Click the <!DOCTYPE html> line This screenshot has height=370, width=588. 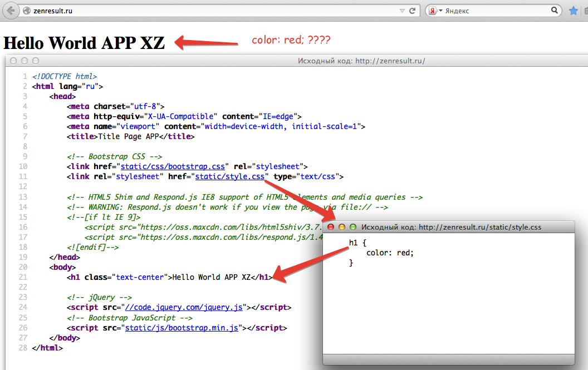click(65, 76)
